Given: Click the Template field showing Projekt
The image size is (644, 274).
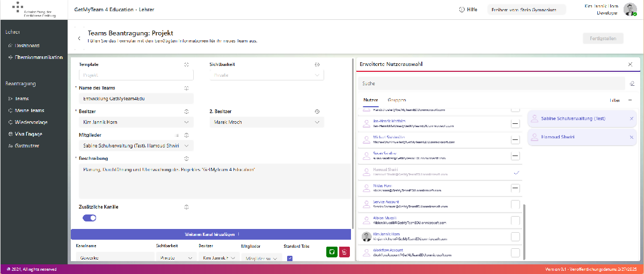Looking at the screenshot, I should pyautogui.click(x=136, y=75).
